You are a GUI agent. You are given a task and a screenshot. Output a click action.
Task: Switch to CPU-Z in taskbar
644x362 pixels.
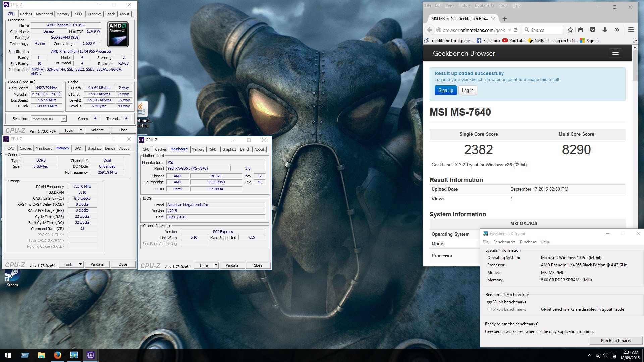[90, 355]
